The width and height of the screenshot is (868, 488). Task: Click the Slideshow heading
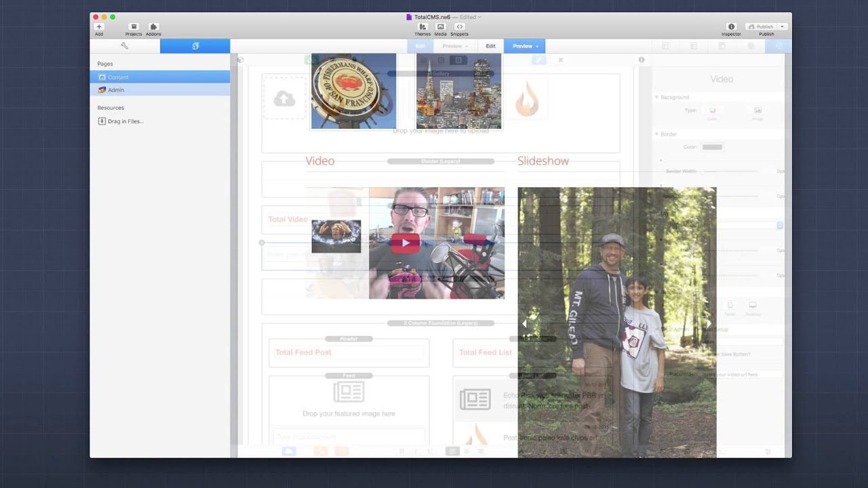tap(543, 161)
